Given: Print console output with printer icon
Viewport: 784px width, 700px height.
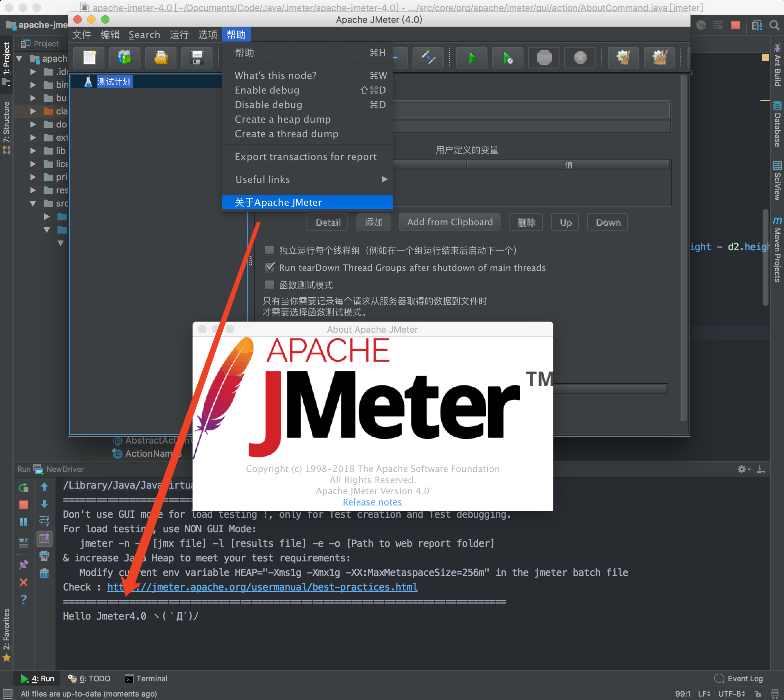Looking at the screenshot, I should click(44, 556).
